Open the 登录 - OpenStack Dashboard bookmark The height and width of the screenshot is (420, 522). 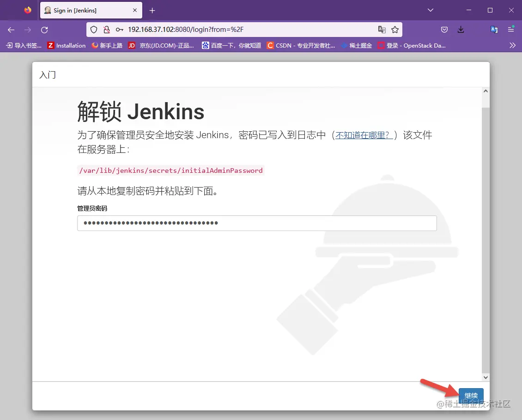point(412,45)
